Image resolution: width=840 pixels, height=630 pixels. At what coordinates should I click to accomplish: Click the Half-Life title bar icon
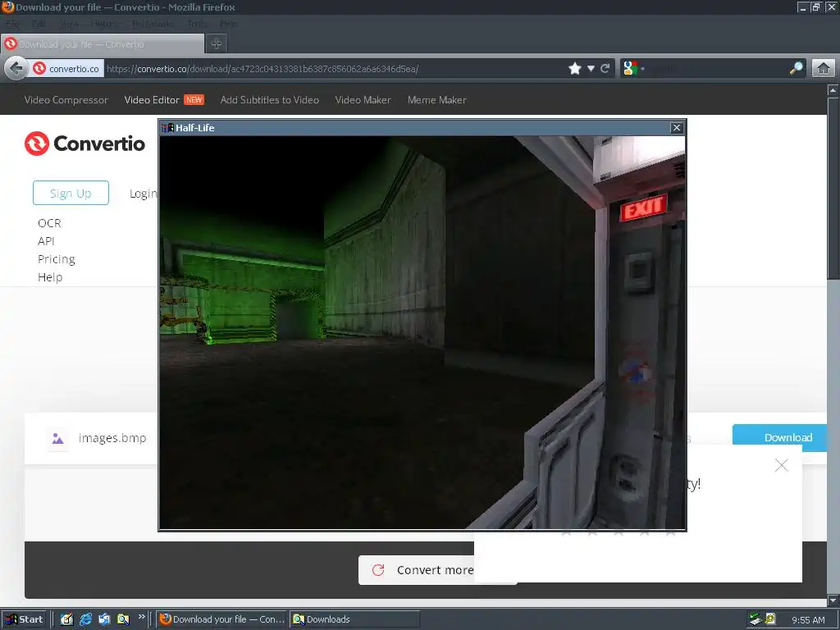[x=167, y=127]
